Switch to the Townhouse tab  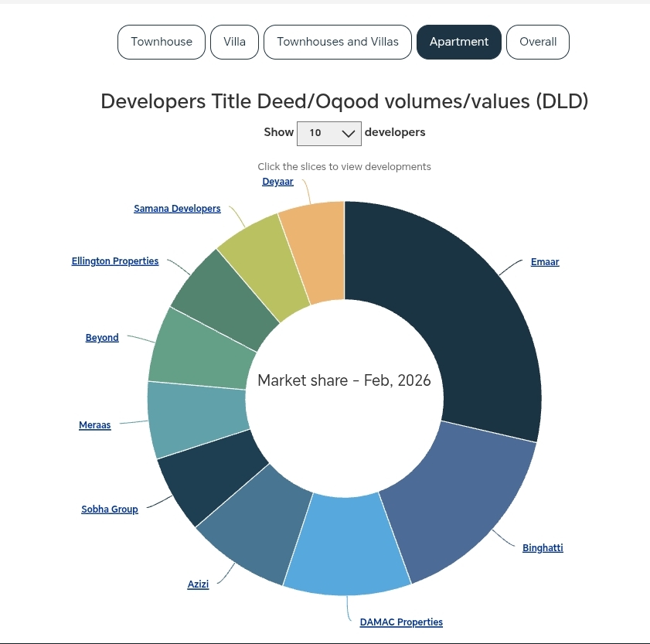tap(161, 42)
